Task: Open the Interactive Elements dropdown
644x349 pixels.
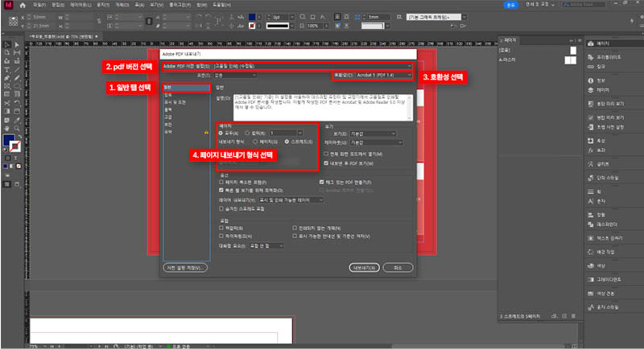Action: coord(266,245)
